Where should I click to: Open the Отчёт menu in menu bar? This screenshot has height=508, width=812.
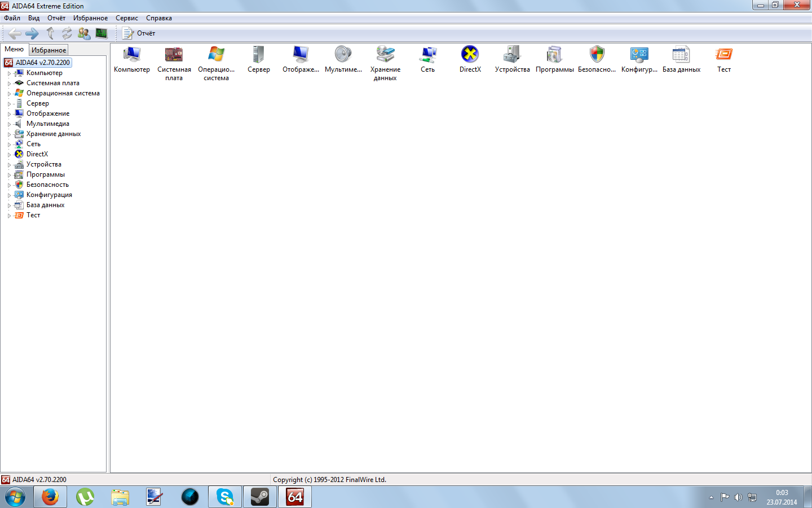pos(56,18)
